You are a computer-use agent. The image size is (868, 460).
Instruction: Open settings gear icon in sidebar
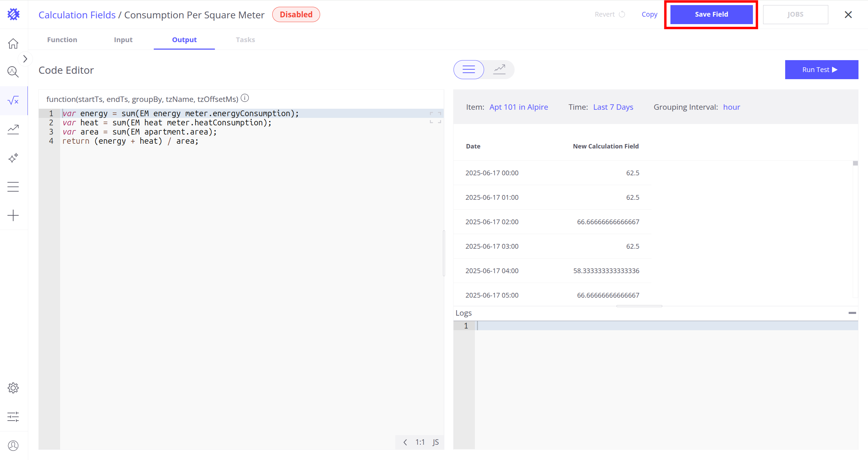click(x=13, y=388)
